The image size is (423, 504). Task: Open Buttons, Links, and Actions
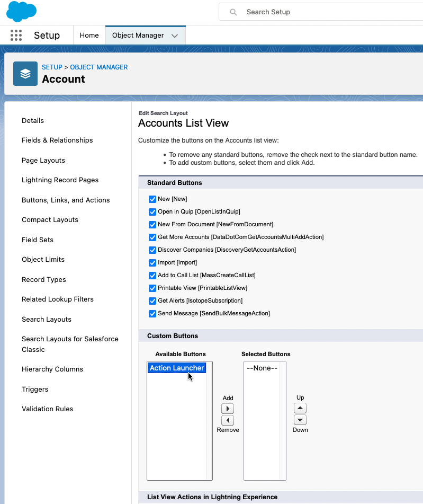pos(66,200)
